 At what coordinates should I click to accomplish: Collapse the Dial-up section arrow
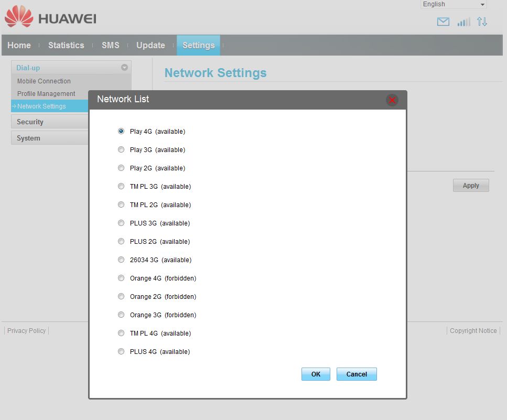[x=124, y=68]
